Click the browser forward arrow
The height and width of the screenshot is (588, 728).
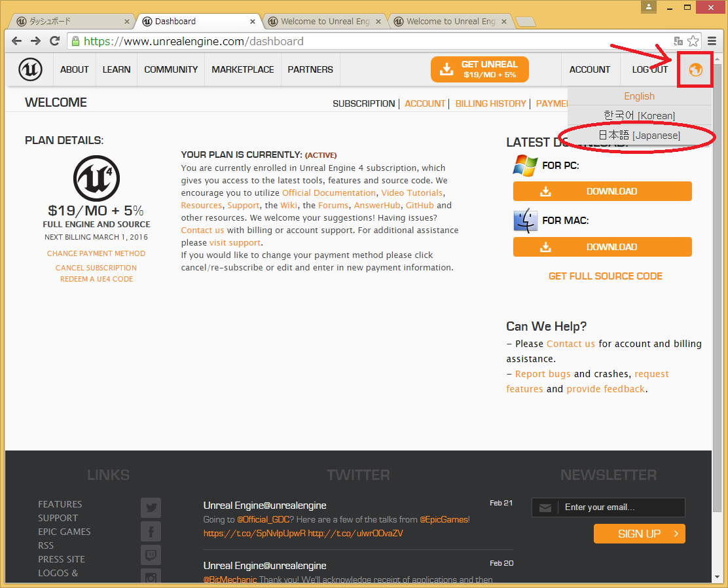[36, 41]
